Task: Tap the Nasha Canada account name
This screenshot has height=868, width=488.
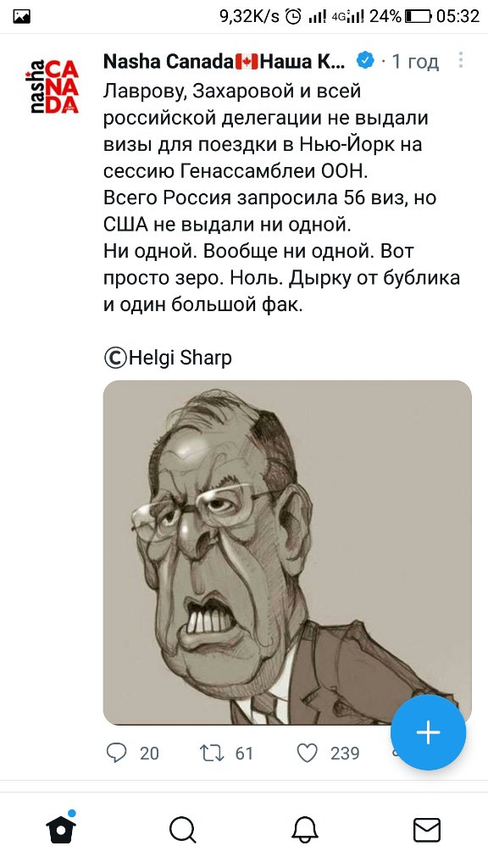Action: coord(224,61)
